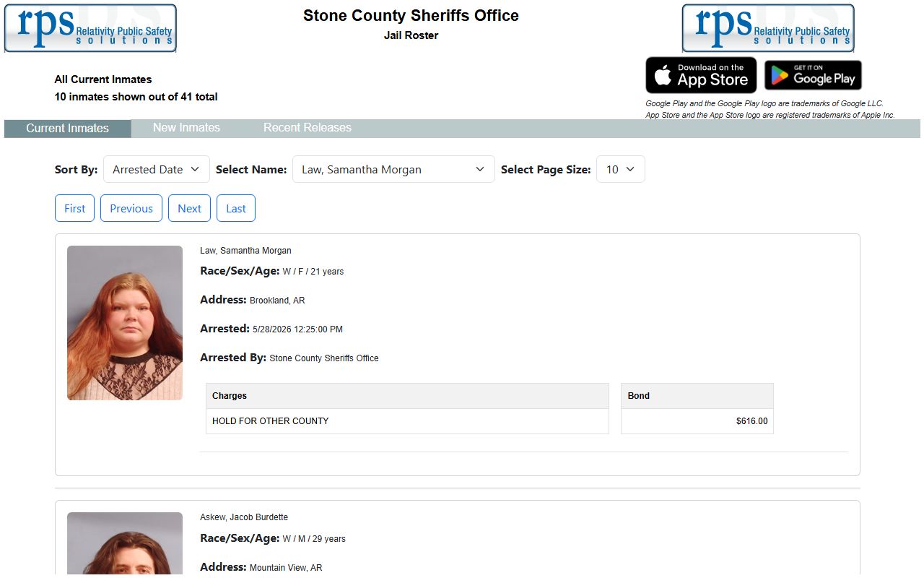
Task: Click the W / M / 29 years value
Action: tap(314, 539)
